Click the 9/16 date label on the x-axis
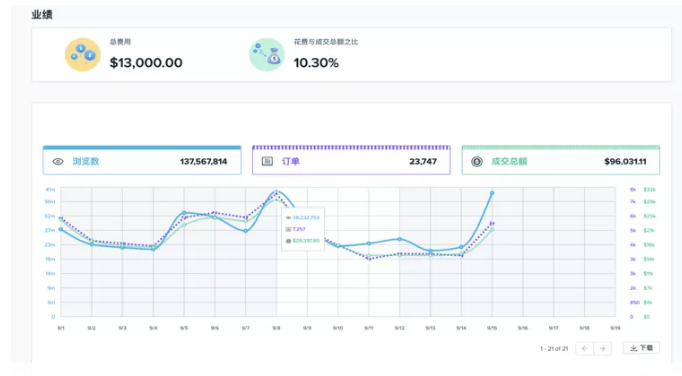The image size is (682, 376). point(523,328)
